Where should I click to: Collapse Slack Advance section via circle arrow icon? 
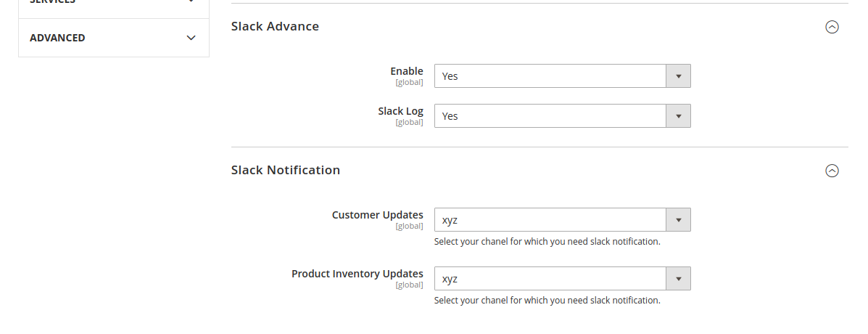[832, 27]
